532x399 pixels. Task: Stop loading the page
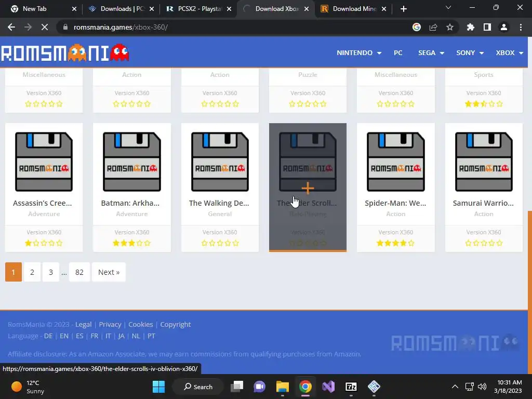tap(45, 27)
